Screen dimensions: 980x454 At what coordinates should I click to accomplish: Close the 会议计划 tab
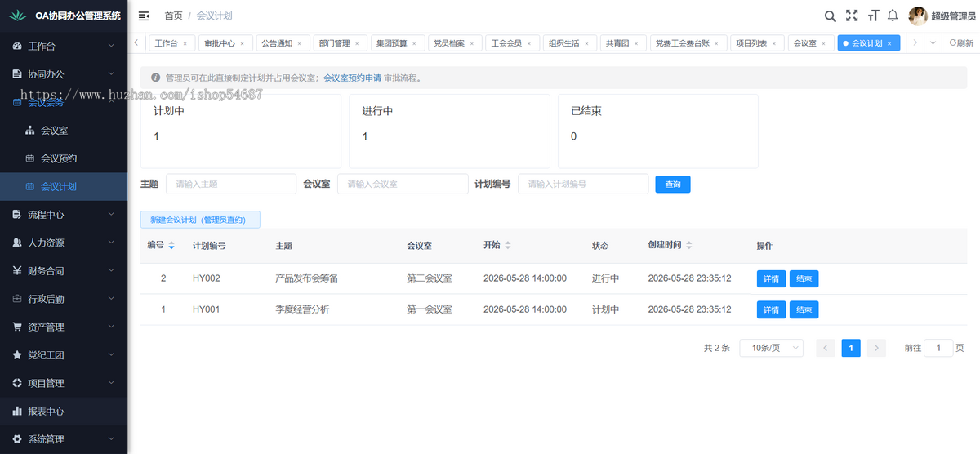(889, 43)
